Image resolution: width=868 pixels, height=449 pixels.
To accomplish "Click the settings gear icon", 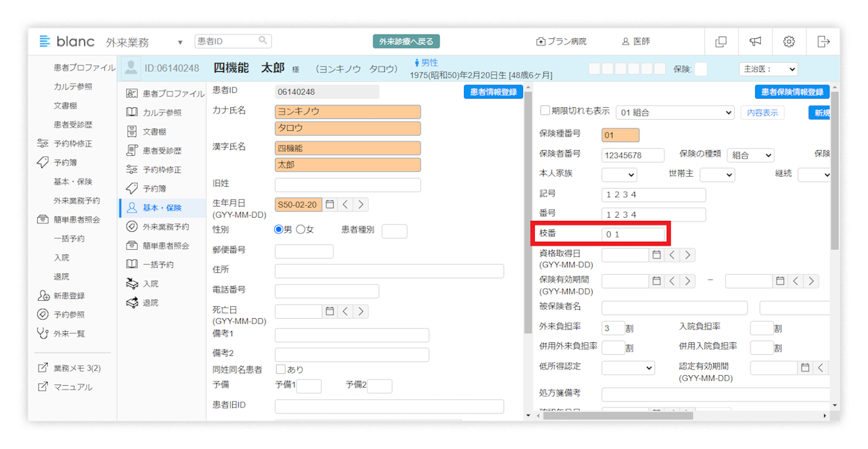I will tap(789, 42).
